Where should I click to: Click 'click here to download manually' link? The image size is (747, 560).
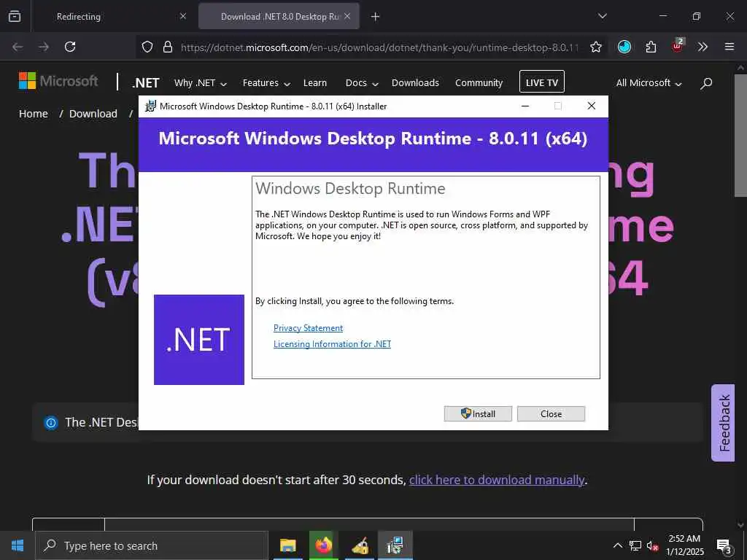tap(497, 480)
